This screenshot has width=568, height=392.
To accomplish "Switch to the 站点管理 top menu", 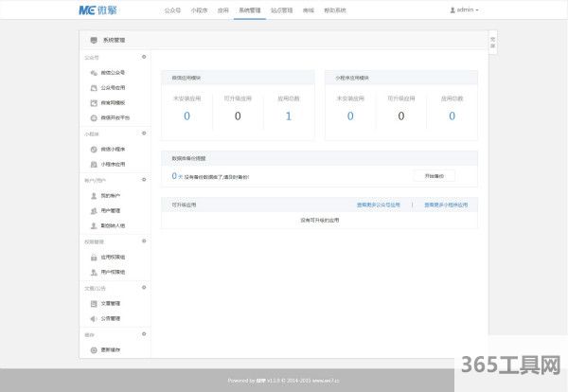I will 281,9.
